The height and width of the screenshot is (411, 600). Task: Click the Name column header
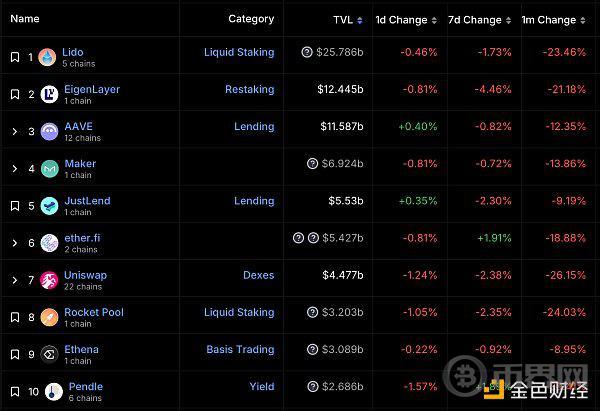(25, 19)
